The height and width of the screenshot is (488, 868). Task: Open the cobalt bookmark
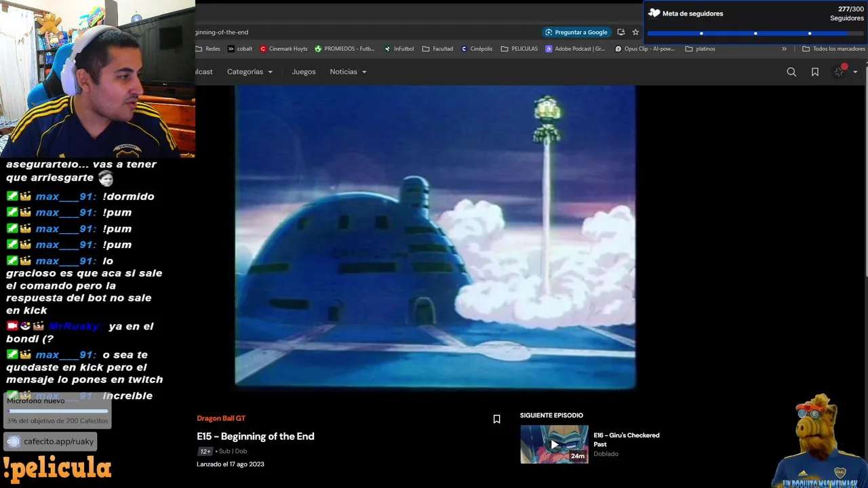coord(240,49)
